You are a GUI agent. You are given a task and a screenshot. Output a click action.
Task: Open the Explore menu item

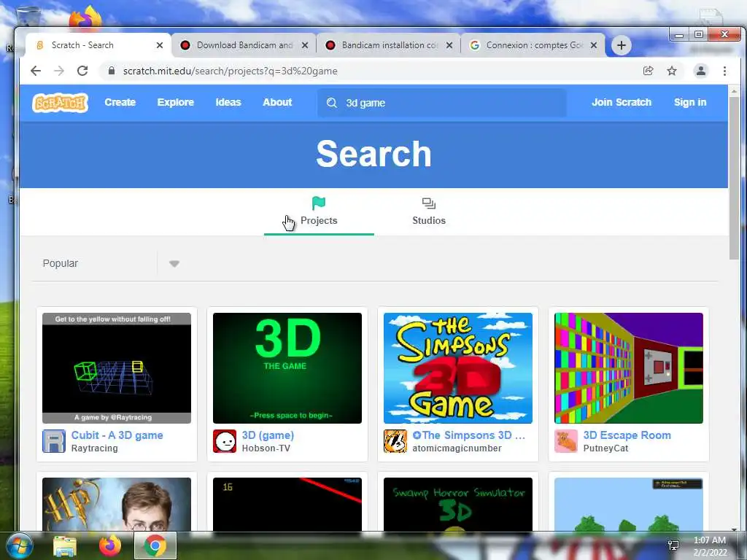tap(175, 102)
